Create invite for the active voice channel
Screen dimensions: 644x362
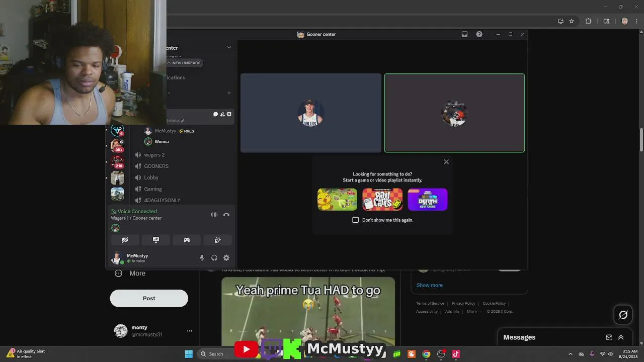pyautogui.click(x=222, y=114)
